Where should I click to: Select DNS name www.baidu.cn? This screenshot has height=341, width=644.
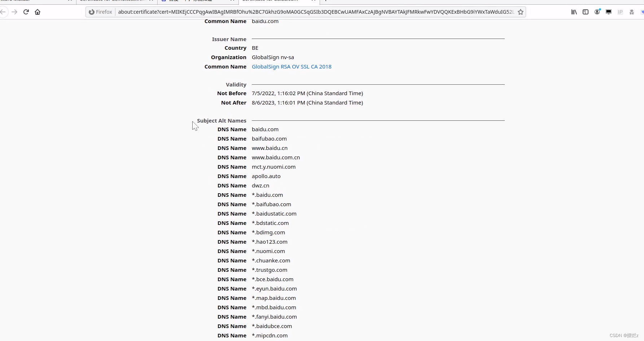point(270,148)
